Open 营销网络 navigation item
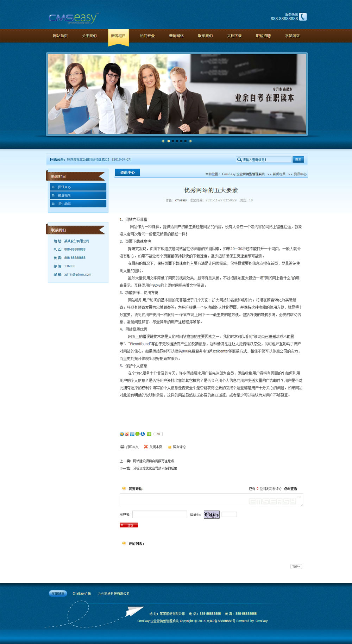Viewport: 352px width, 644px height. (176, 36)
